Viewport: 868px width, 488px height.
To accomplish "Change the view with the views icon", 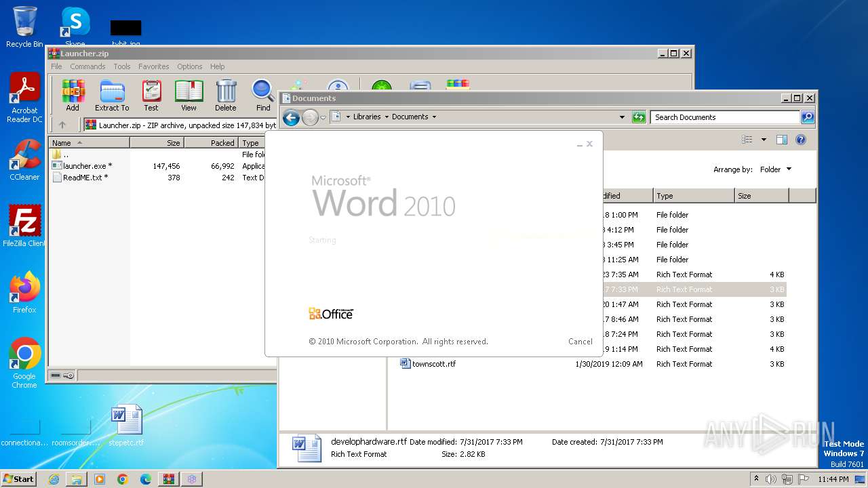I will point(747,140).
